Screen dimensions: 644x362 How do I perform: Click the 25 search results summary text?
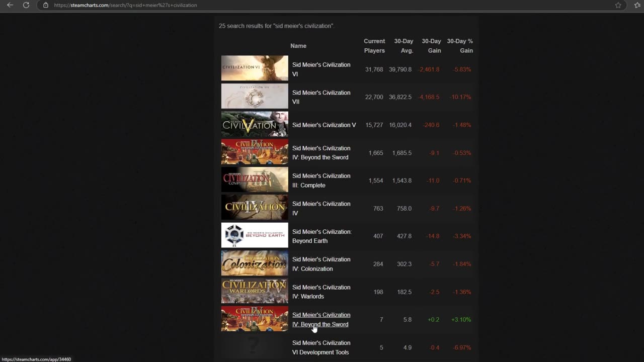point(276,26)
